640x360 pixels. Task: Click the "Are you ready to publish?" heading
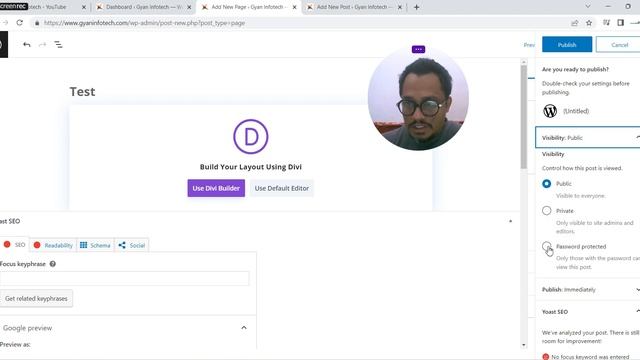tap(575, 69)
